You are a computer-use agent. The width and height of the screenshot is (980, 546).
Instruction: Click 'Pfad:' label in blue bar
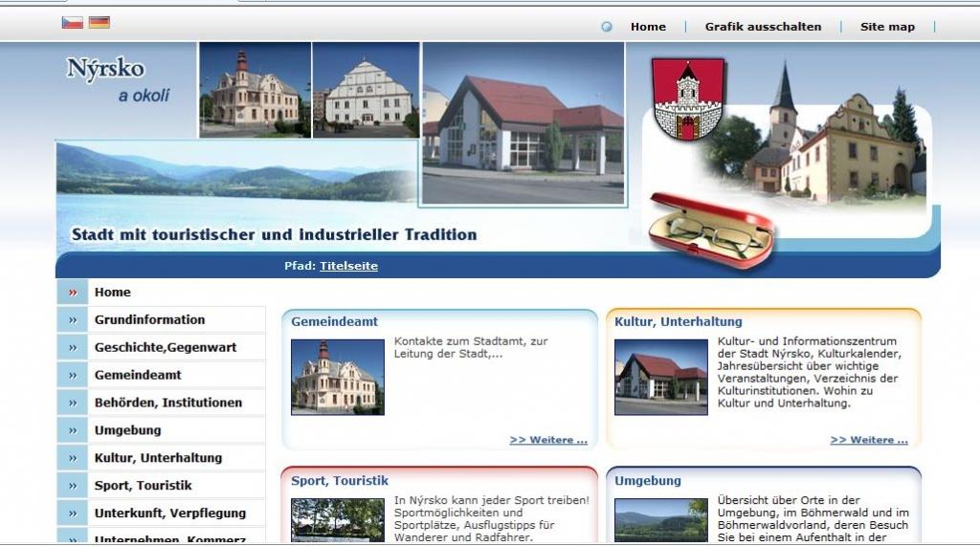300,266
